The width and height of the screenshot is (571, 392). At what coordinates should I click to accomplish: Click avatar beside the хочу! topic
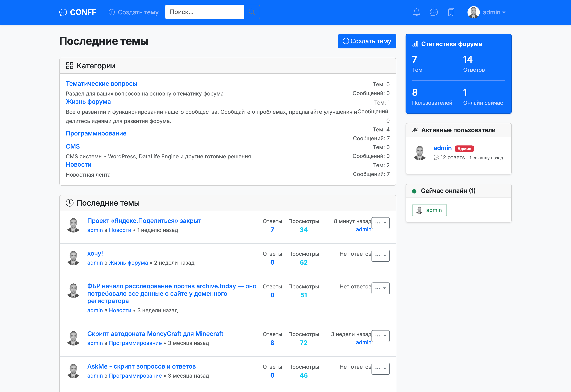coord(73,258)
